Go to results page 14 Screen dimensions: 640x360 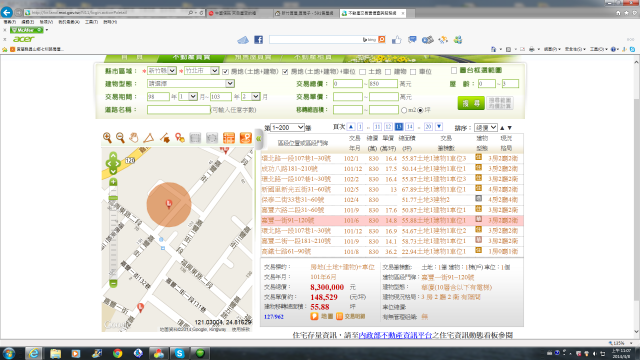tap(410, 127)
